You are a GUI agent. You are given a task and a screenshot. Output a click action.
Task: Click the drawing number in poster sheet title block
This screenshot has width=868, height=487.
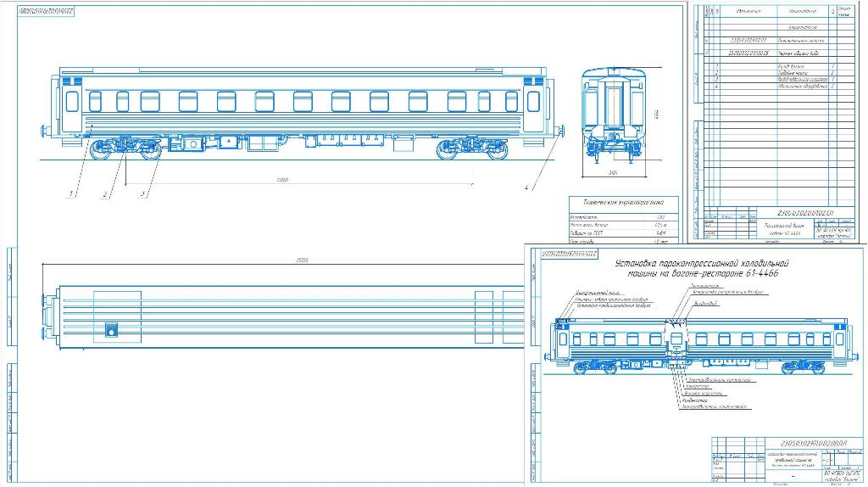(x=813, y=443)
